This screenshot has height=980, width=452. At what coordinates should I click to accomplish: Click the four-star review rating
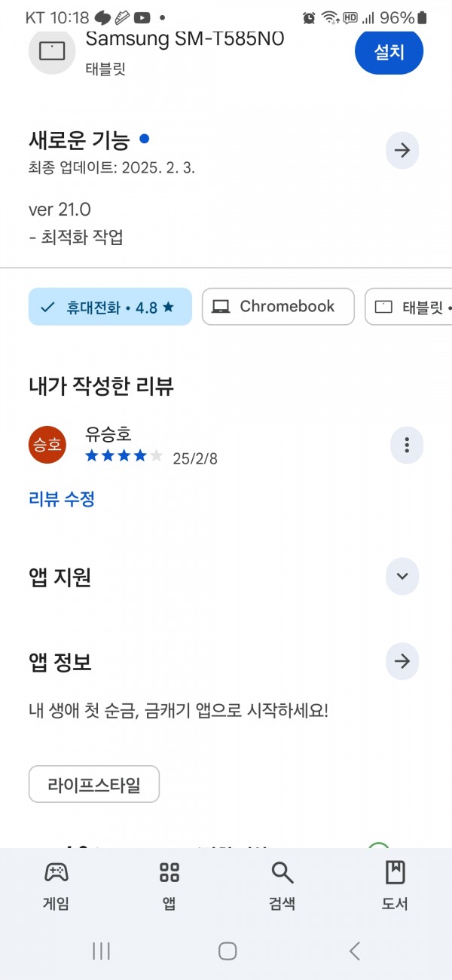click(x=124, y=456)
